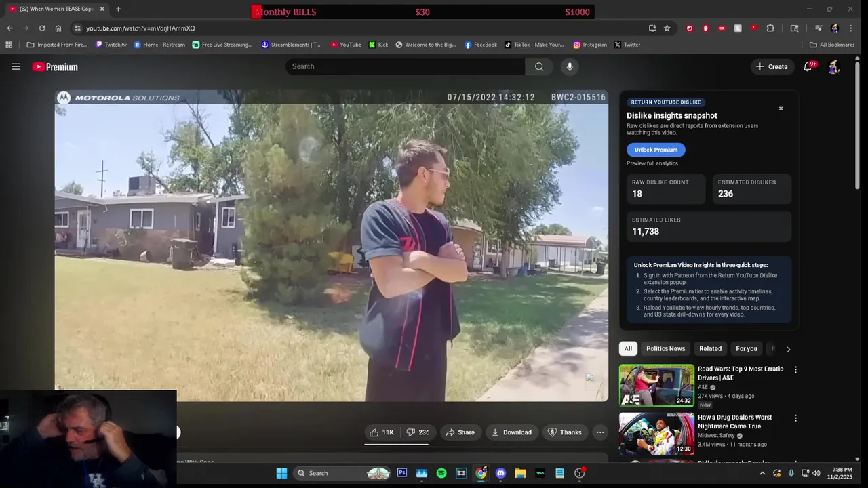Click the Unlock Premium button
This screenshot has height=488, width=868.
(656, 150)
